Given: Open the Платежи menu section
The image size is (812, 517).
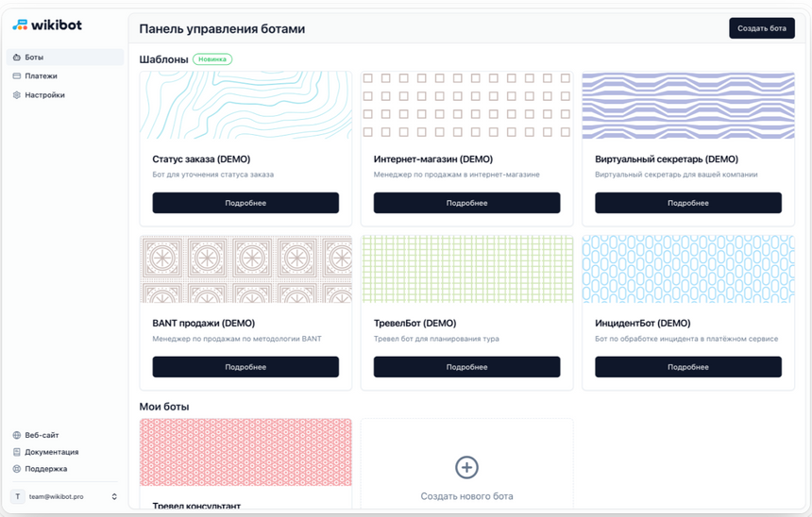Looking at the screenshot, I should click(41, 76).
